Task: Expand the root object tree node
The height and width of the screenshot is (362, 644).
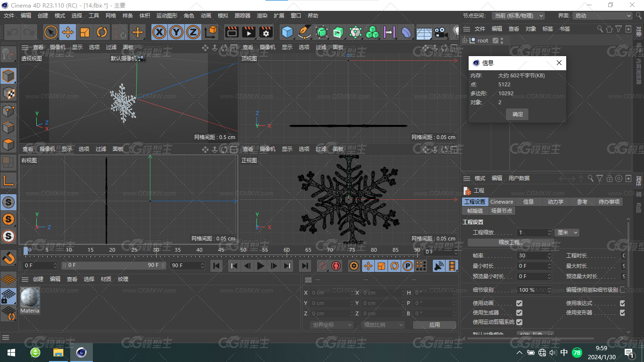Action: pos(465,41)
